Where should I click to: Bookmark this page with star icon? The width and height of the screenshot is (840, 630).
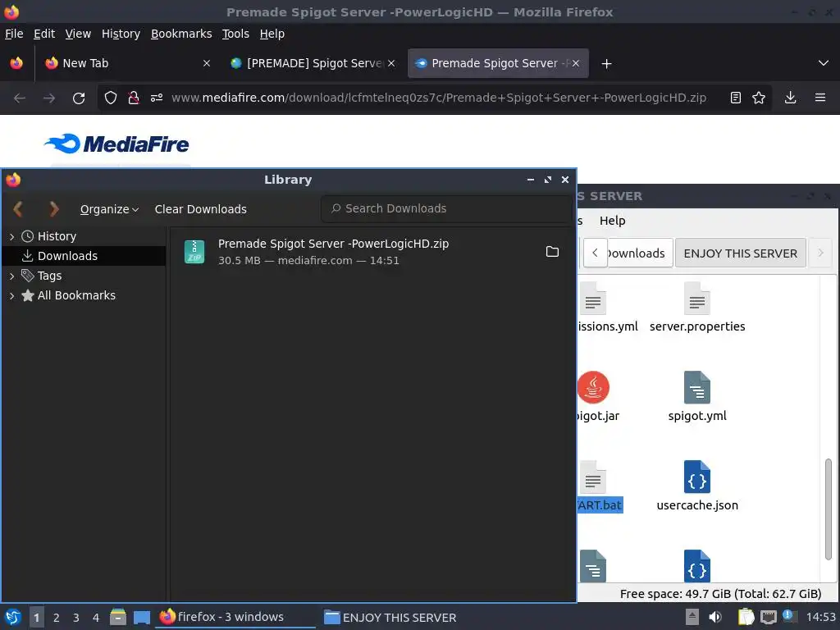[759, 98]
